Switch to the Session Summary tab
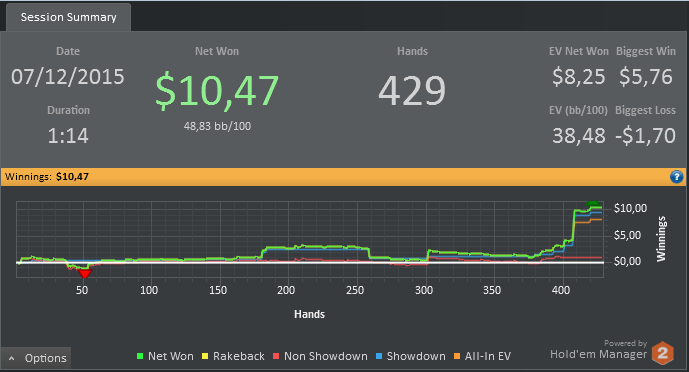Screen dimensions: 689x372 pos(69,17)
